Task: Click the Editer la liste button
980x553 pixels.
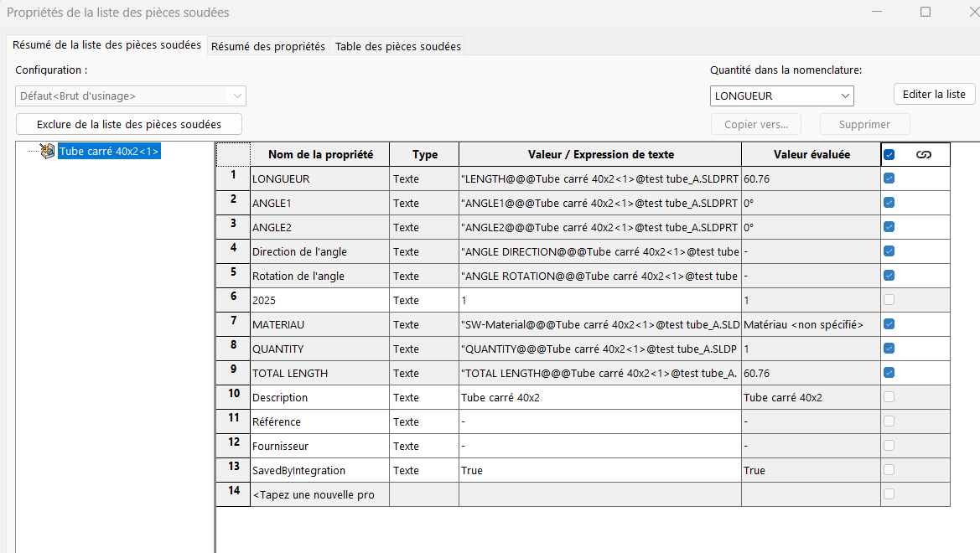Action: pos(934,95)
